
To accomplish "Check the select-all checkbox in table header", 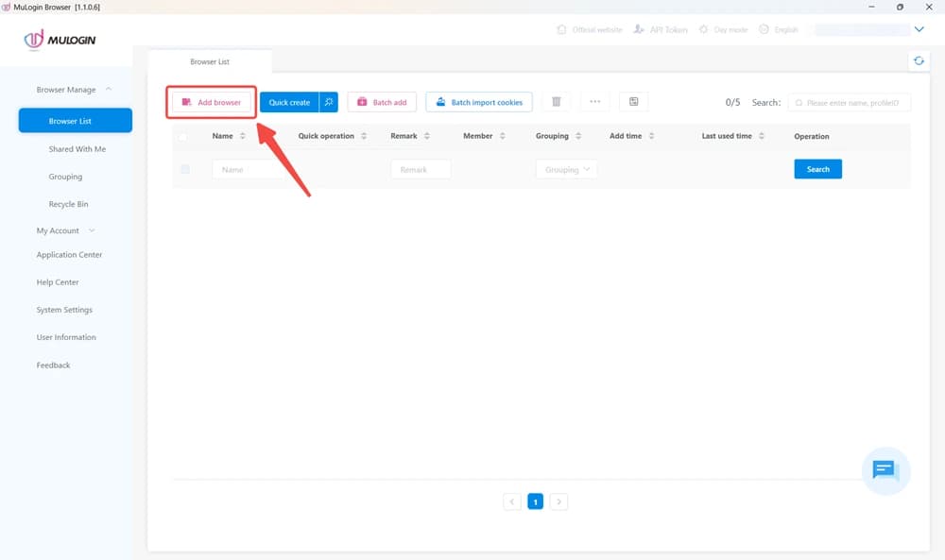I will [x=182, y=136].
